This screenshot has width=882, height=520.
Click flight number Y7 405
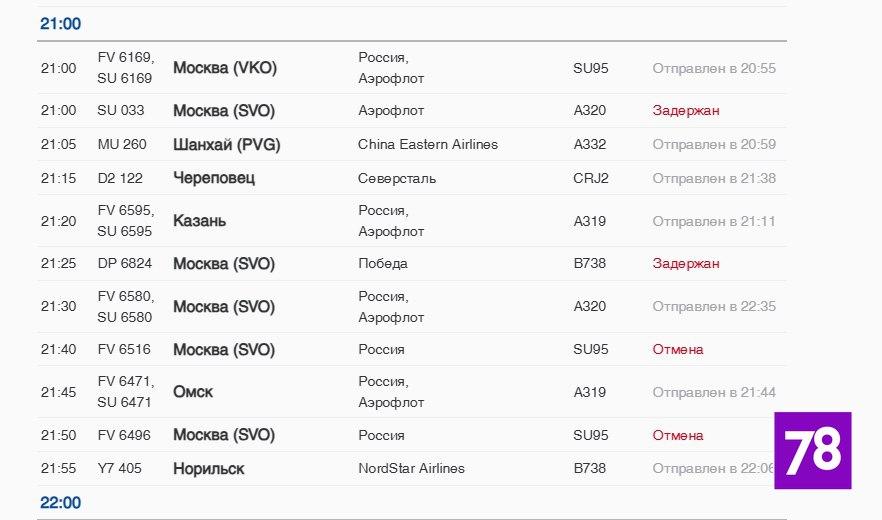pos(120,468)
